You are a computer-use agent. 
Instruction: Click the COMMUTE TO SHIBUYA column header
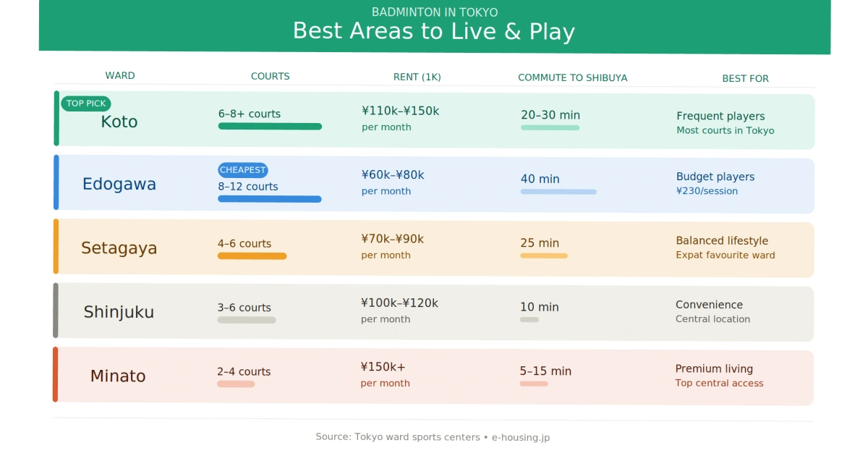tap(572, 77)
